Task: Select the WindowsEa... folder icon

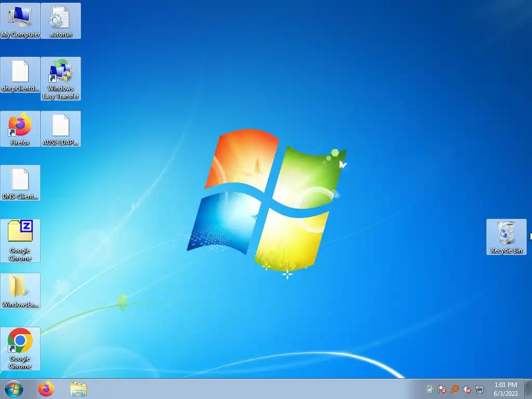Action: [20, 291]
